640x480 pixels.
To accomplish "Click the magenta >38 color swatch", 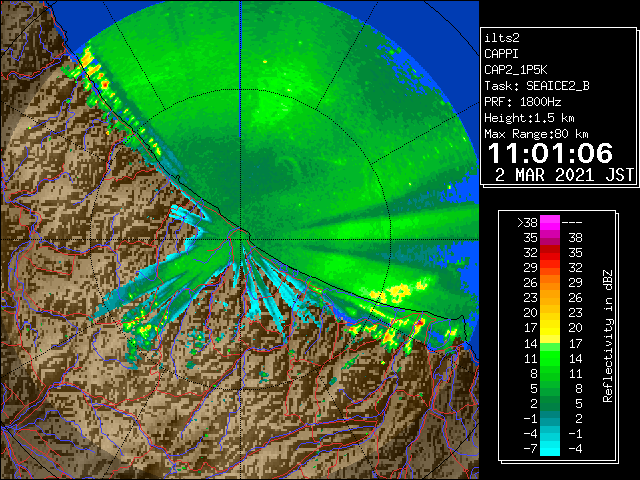I will click(x=550, y=223).
